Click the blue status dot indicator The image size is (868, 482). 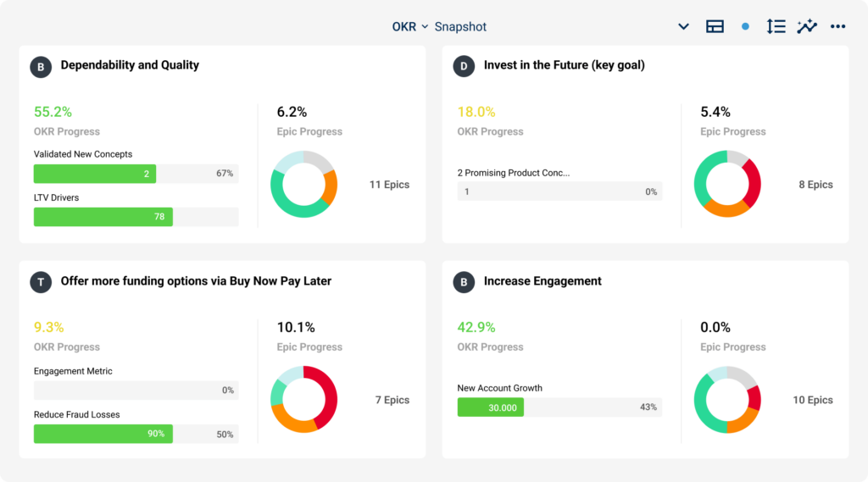[x=745, y=26]
